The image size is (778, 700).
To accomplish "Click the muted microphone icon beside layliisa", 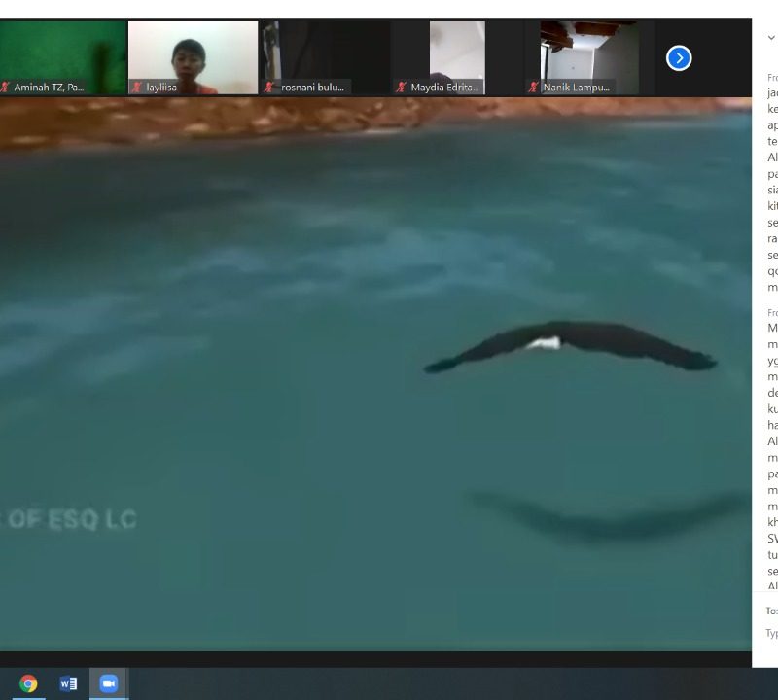I will click(x=138, y=87).
